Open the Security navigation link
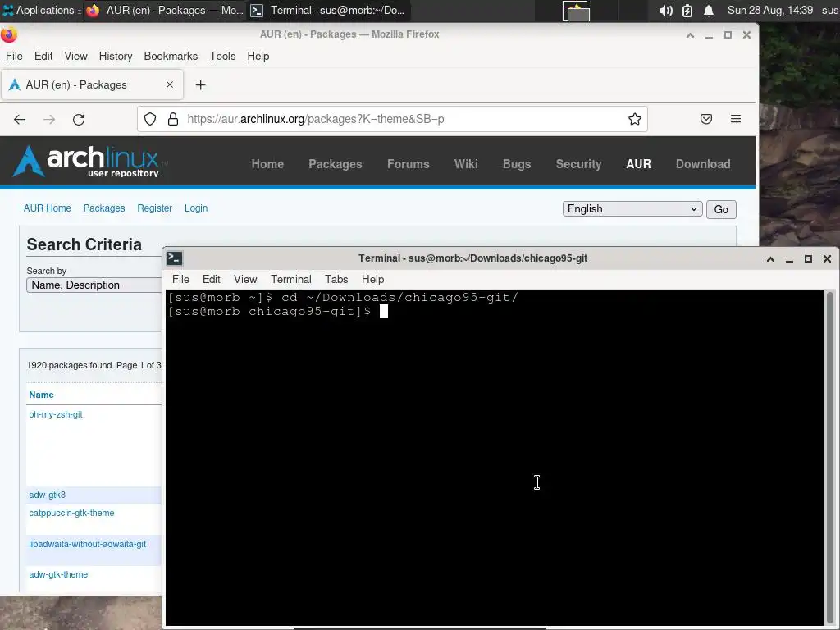This screenshot has height=630, width=840. (x=578, y=164)
